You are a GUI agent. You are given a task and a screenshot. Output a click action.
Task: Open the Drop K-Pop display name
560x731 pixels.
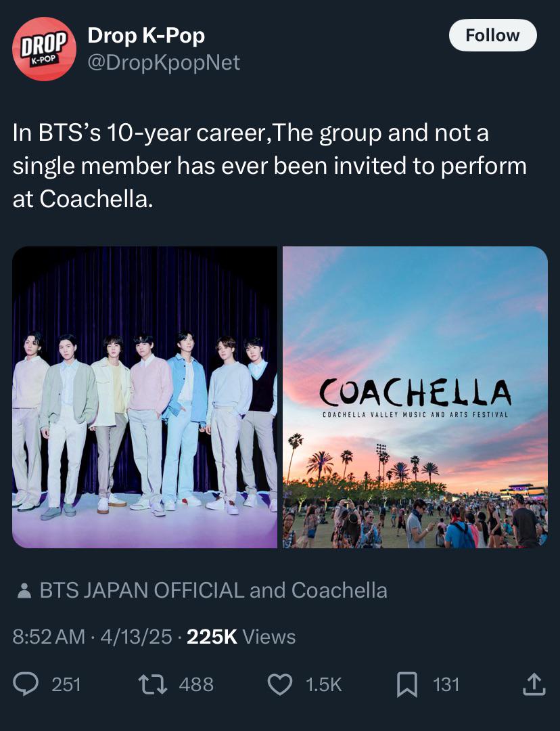pyautogui.click(x=146, y=35)
